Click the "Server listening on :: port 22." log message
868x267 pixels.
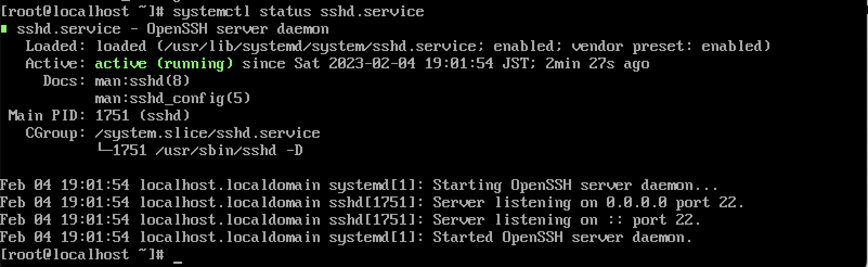click(x=567, y=220)
